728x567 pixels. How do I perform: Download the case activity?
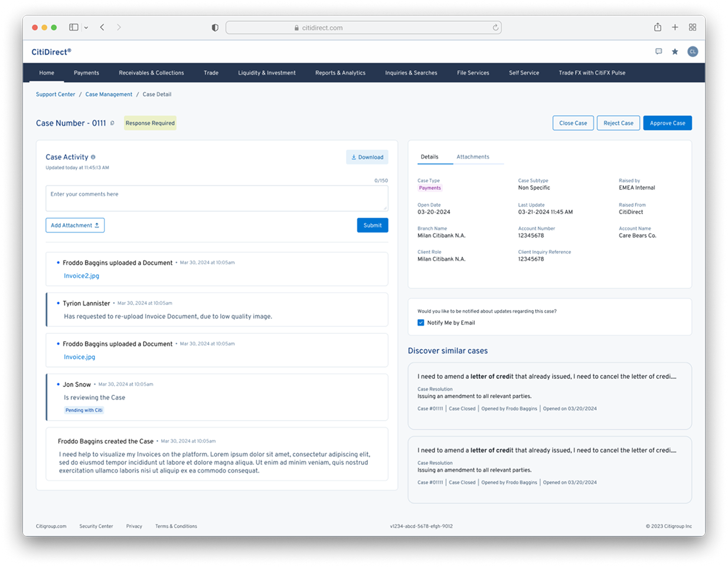[367, 157]
